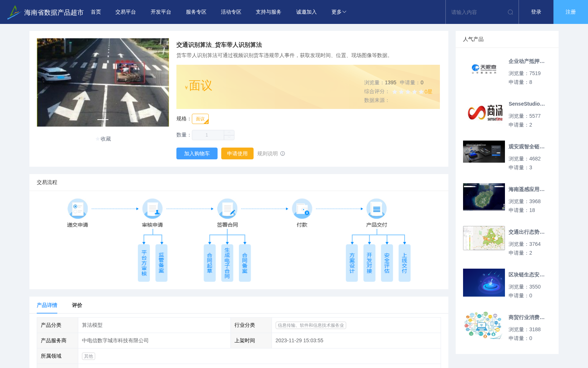Image resolution: width=588 pixels, height=368 pixels.
Task: Open 服务专区 navigation item
Action: 196,12
